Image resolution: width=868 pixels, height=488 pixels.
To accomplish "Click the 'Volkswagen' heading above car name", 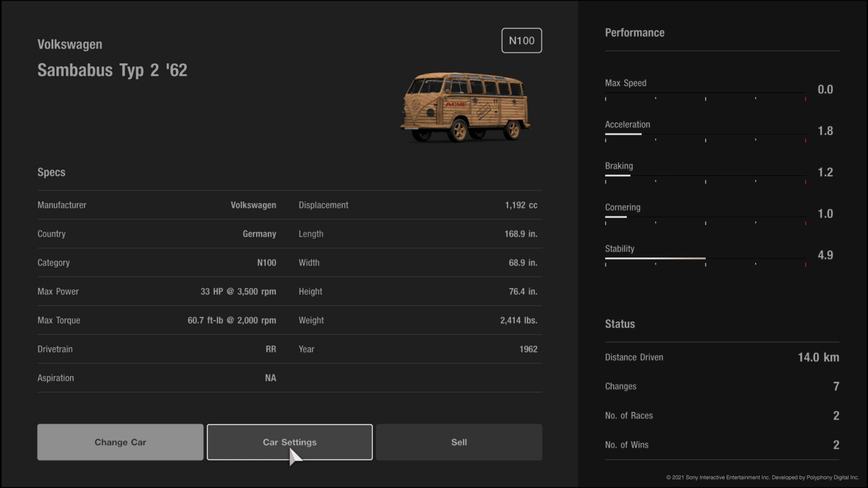I will point(70,45).
